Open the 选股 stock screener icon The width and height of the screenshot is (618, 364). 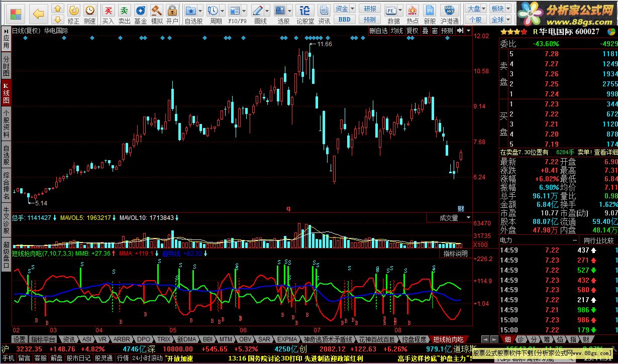click(x=280, y=10)
